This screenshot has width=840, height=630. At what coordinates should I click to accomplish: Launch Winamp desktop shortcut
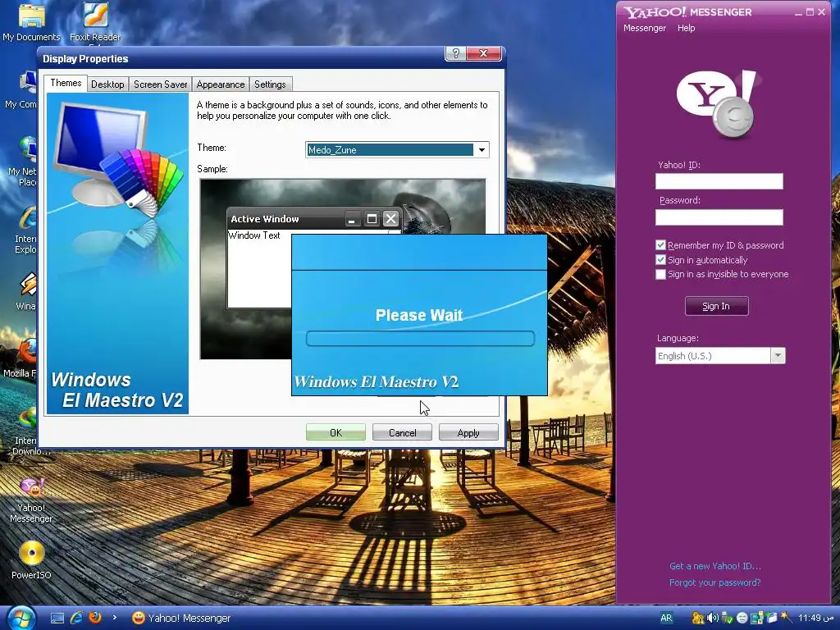[x=25, y=291]
